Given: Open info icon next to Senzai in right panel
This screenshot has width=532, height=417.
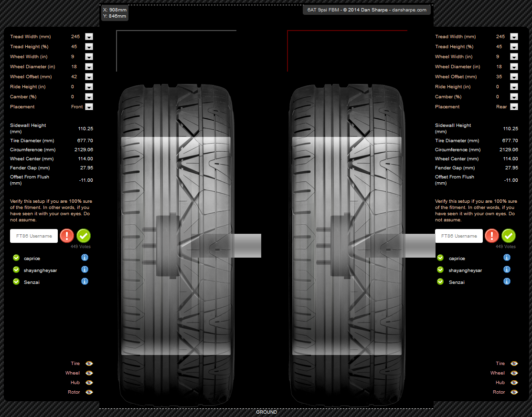Looking at the screenshot, I should 507,281.
